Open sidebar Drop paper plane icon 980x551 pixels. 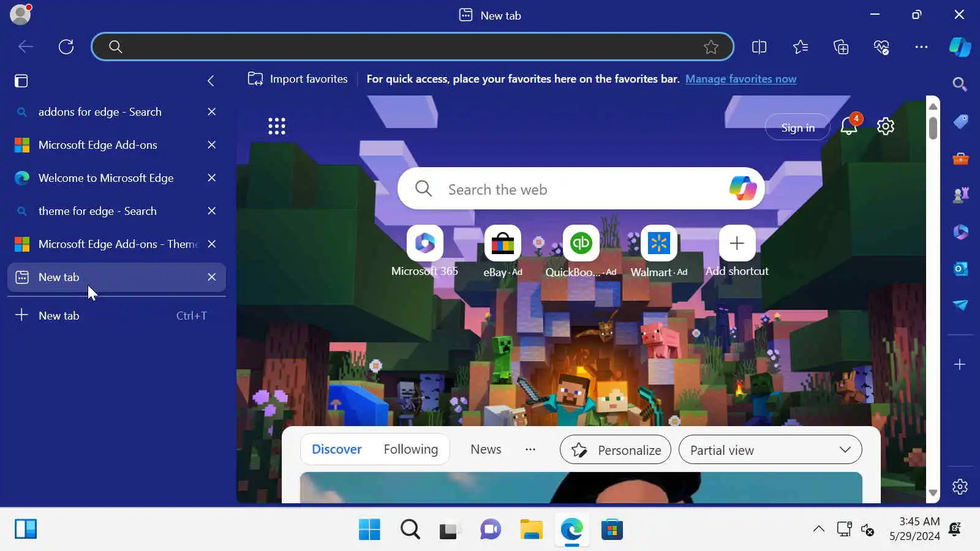pos(960,305)
